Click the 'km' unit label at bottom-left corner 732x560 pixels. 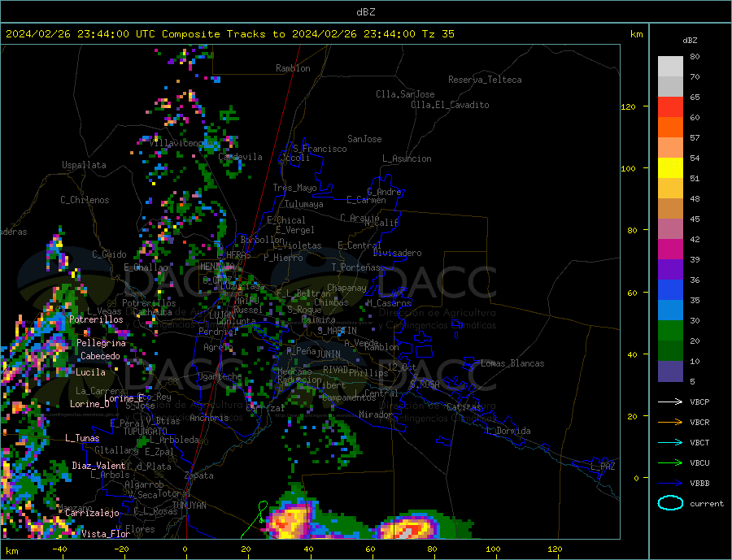pos(12,551)
